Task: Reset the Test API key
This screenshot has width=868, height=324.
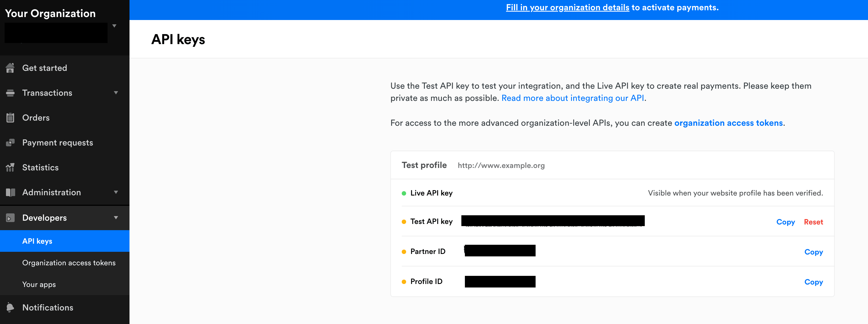Action: (x=814, y=222)
